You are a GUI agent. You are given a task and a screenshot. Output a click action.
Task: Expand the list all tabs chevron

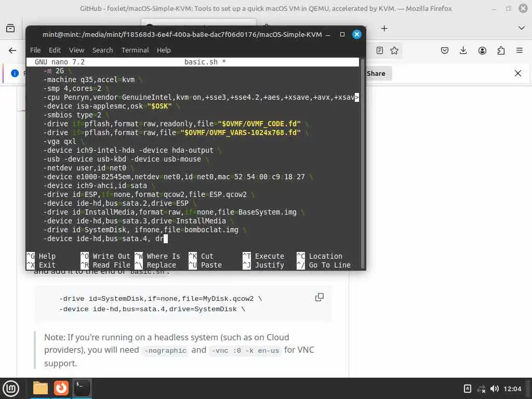pyautogui.click(x=522, y=28)
